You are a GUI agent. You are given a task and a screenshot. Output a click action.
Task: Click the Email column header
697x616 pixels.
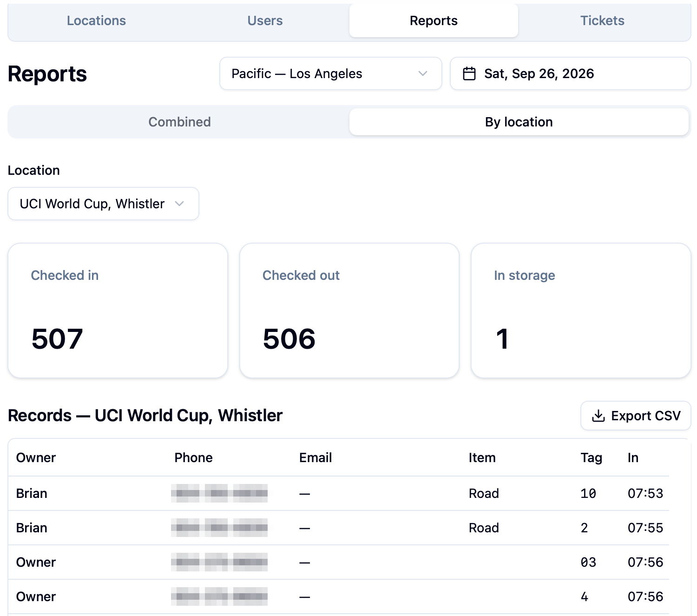pyautogui.click(x=316, y=457)
